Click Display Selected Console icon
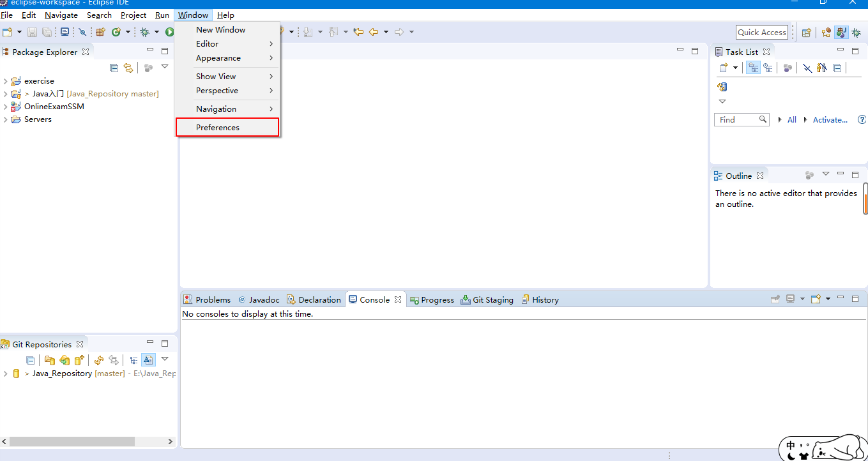This screenshot has height=461, width=868. 791,299
